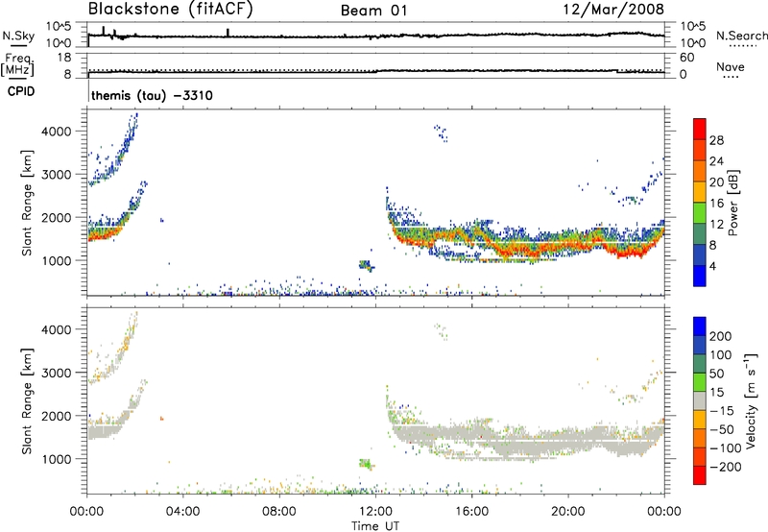This screenshot has height=532, width=768.
Task: Click the 'N.Sky' legend label
Action: coord(18,36)
